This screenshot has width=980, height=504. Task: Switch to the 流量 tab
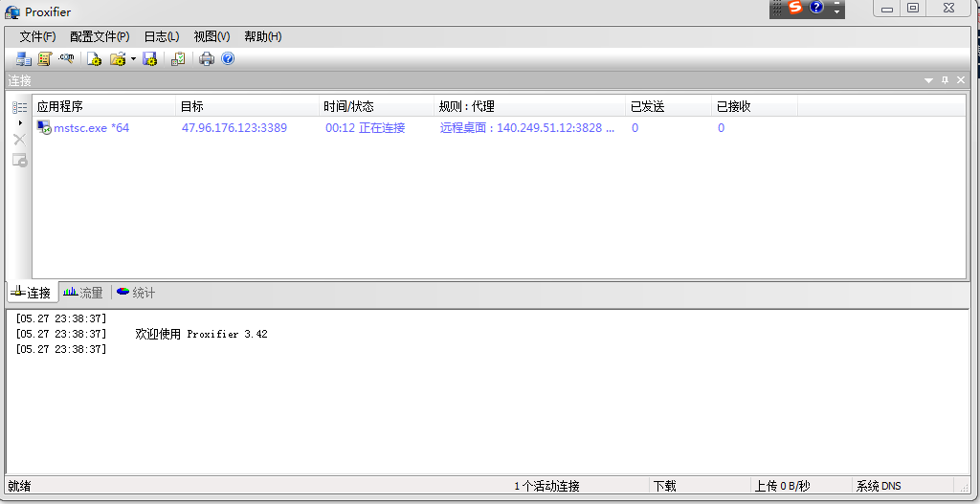click(83, 293)
